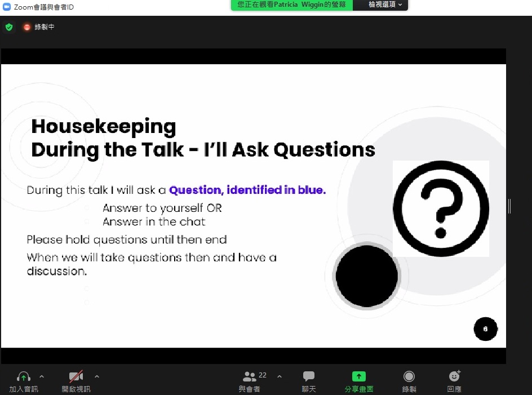Open the 回應 reactions emoji menu
This screenshot has width=532, height=395.
tap(454, 377)
